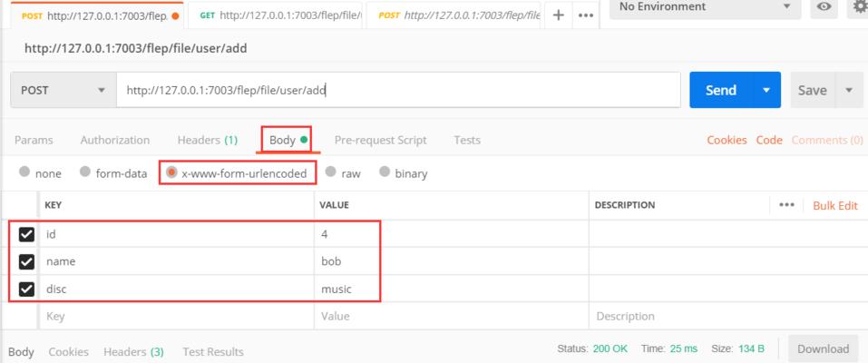Click the empty Description input field

[728, 316]
